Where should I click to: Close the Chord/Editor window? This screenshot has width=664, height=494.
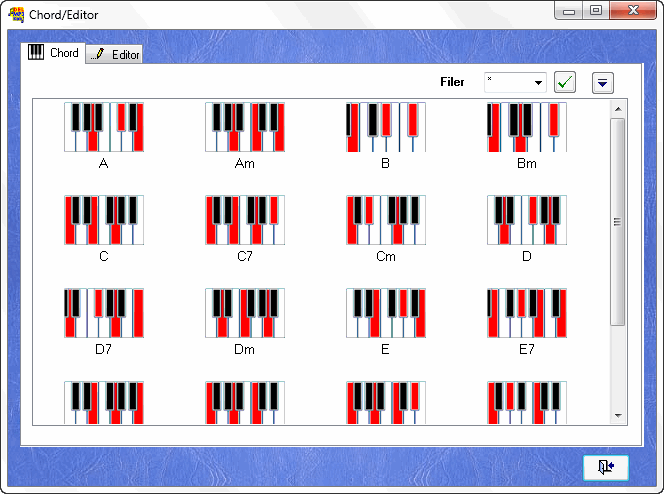point(633,11)
